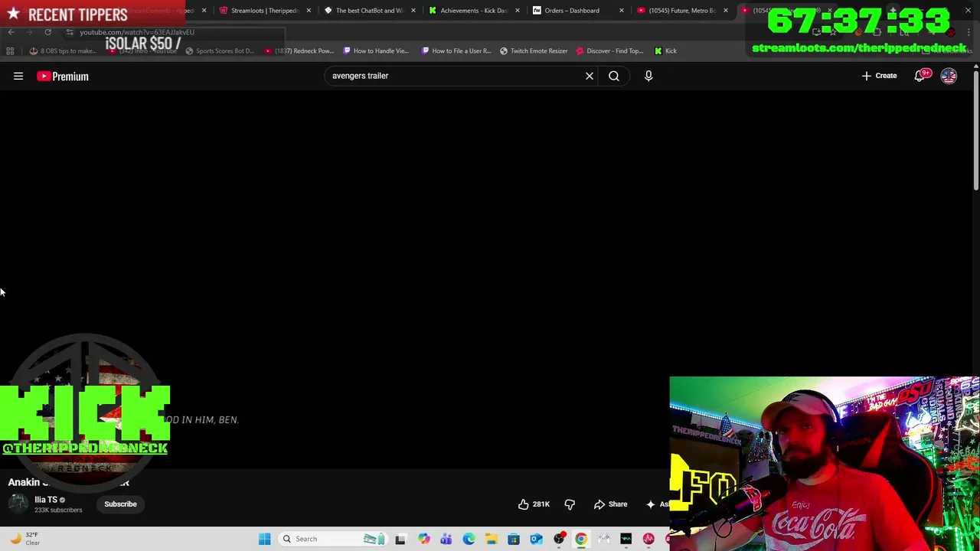The width and height of the screenshot is (980, 551).
Task: Open Task View on taskbar
Action: [400, 539]
